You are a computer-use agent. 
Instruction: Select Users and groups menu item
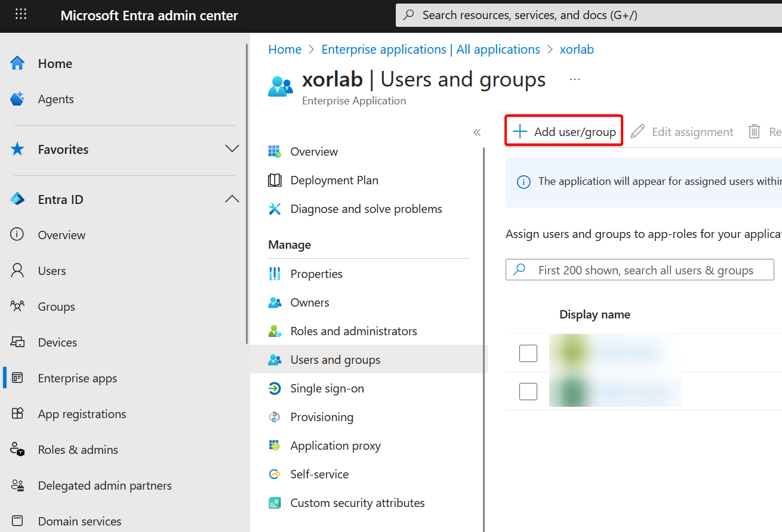(x=368, y=360)
